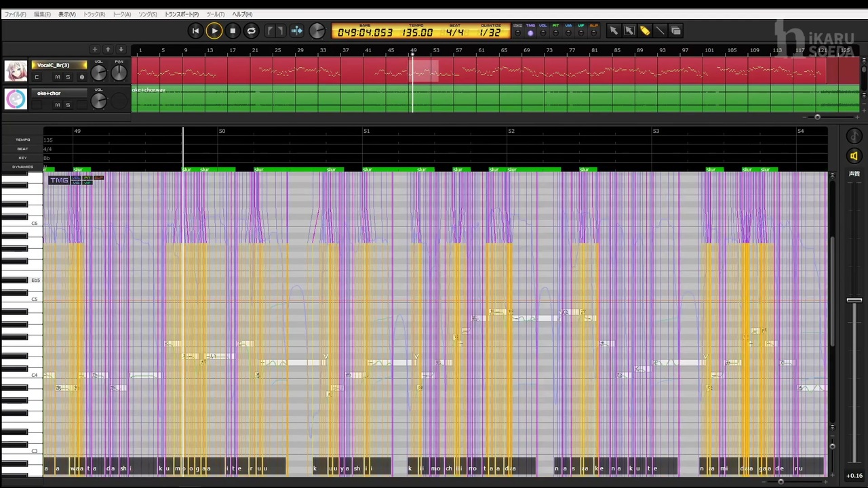
Task: Freeze VocalC_Br(3) track with snowflake icon
Action: click(82, 77)
